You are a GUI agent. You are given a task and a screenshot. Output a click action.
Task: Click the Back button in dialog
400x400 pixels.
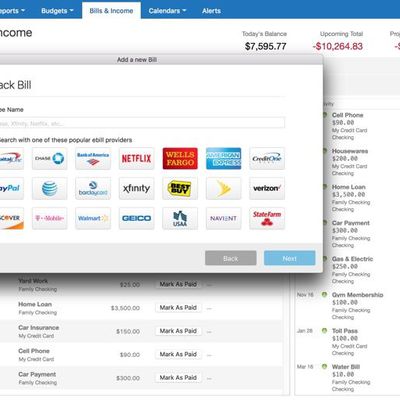(x=231, y=258)
